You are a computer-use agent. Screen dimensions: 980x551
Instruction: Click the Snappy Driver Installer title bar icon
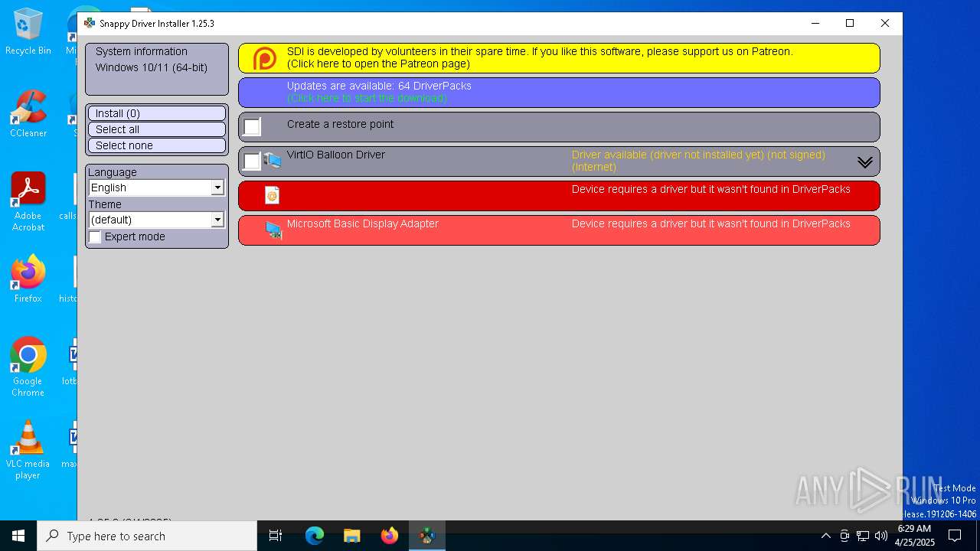pos(90,23)
